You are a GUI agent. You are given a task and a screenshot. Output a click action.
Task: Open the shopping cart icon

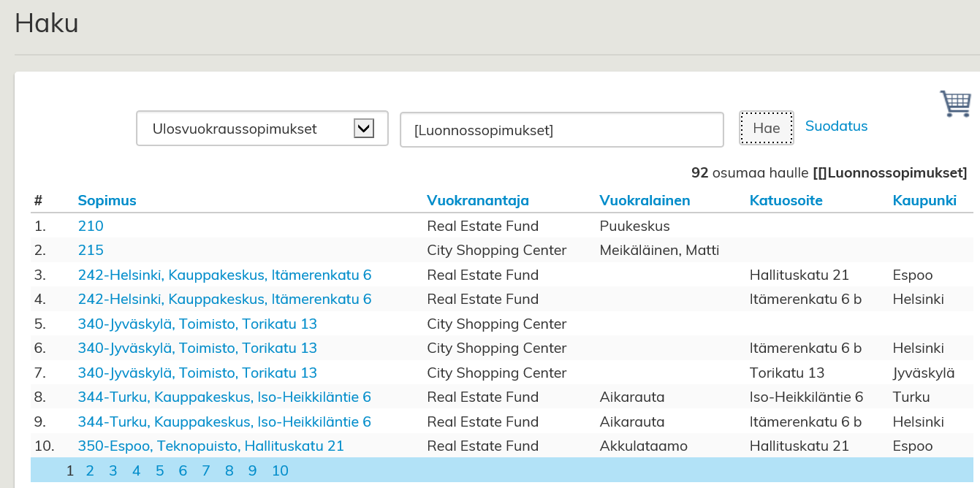955,104
